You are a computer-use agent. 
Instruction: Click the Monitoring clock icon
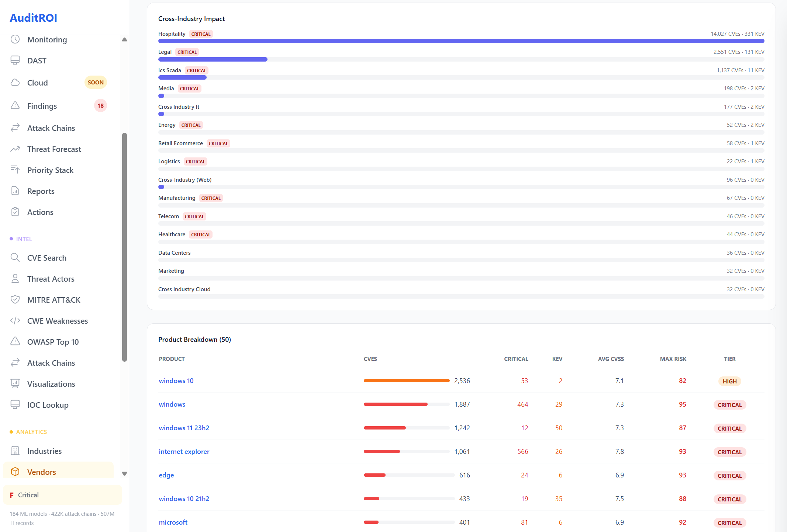(x=15, y=39)
